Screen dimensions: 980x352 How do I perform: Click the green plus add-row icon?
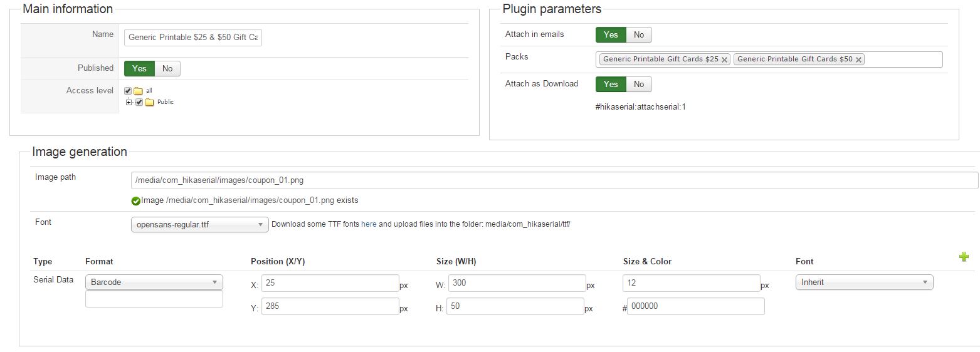pyautogui.click(x=964, y=257)
